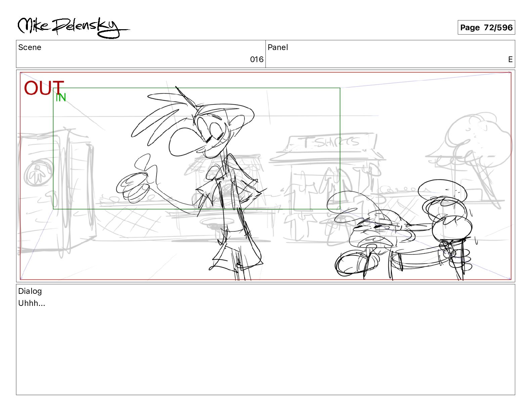Select the Scene label text
The width and height of the screenshot is (532, 411).
[30, 47]
